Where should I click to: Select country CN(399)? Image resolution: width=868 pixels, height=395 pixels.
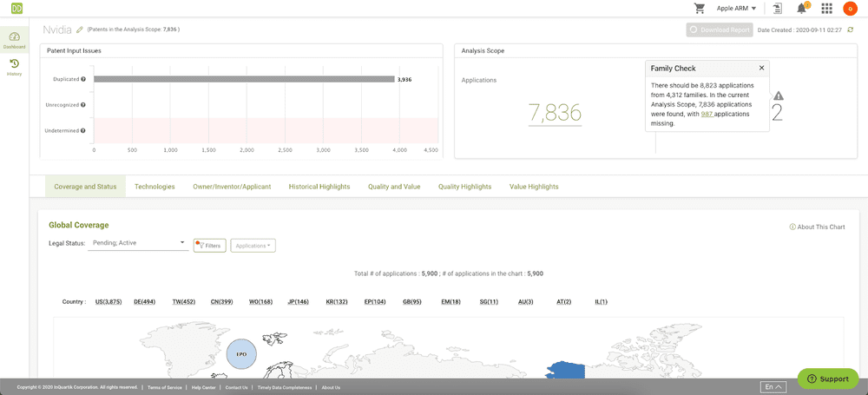[x=222, y=302]
